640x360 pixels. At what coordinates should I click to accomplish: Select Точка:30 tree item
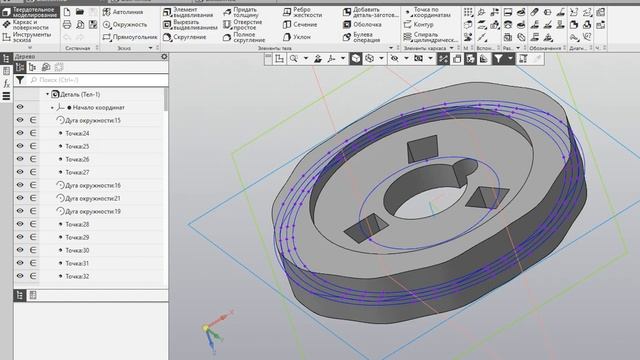pyautogui.click(x=77, y=250)
